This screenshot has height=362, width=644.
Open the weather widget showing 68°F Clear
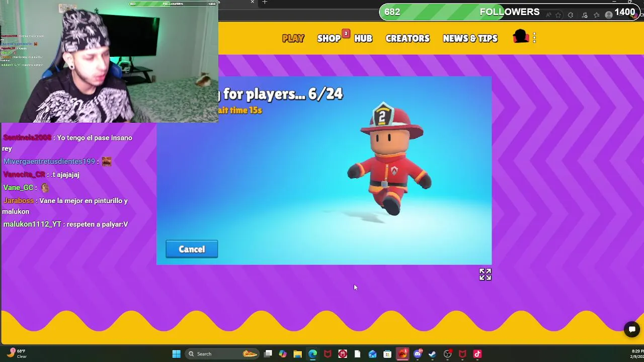coord(16,353)
